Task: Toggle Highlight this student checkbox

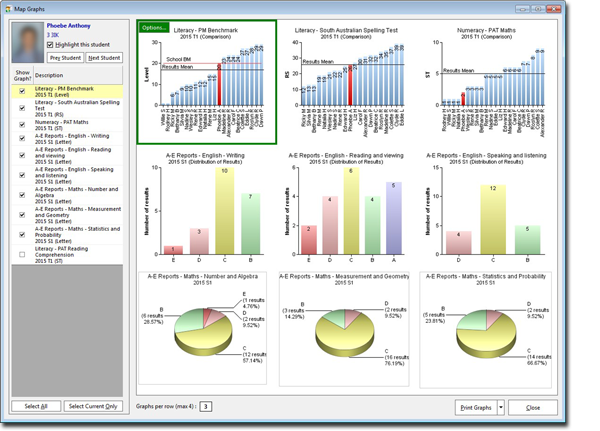Action: [x=50, y=45]
